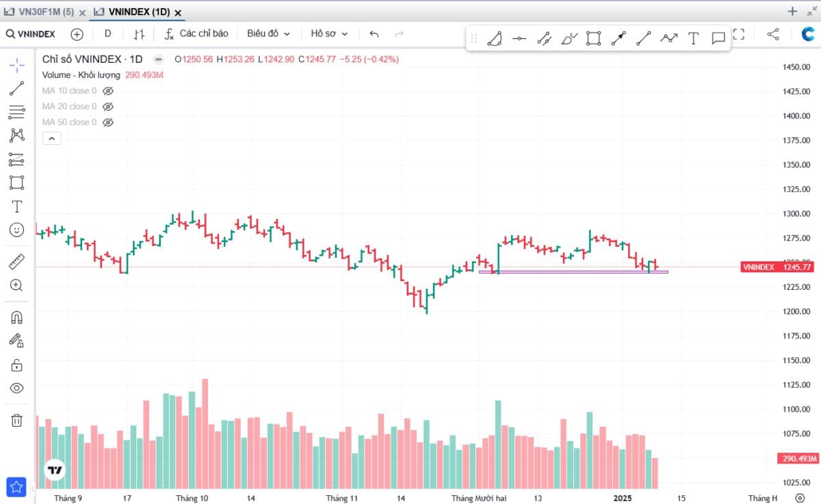Collapse the indicator legend arrow
Screen dimensions: 821x504
click(x=52, y=138)
